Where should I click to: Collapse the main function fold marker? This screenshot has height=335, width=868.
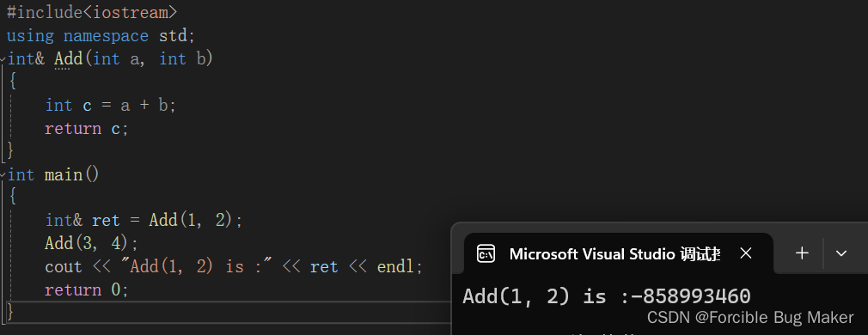(x=3, y=175)
